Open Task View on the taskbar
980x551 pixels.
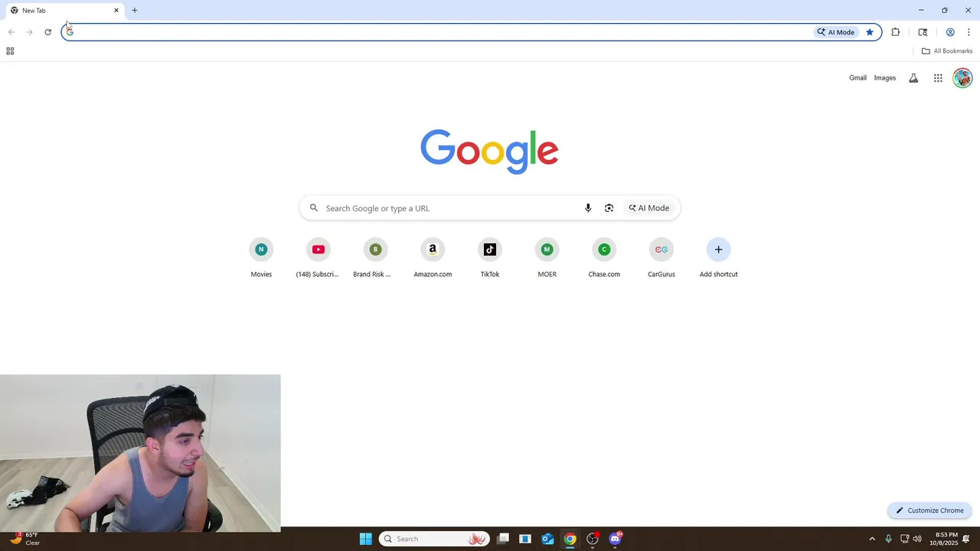503,539
